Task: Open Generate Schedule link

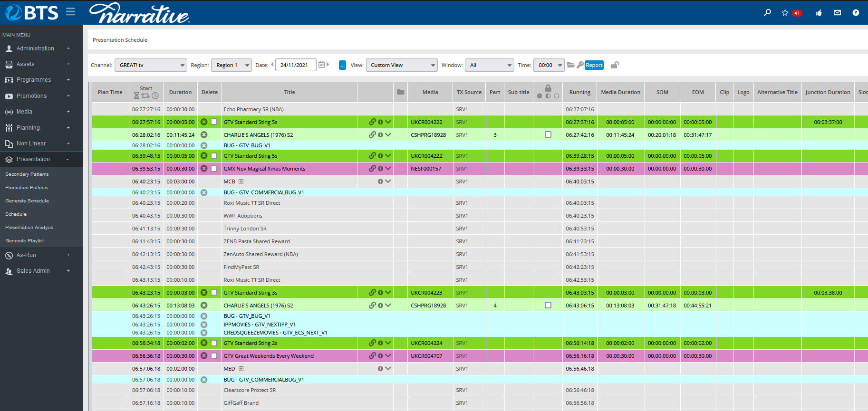Action: coord(27,201)
